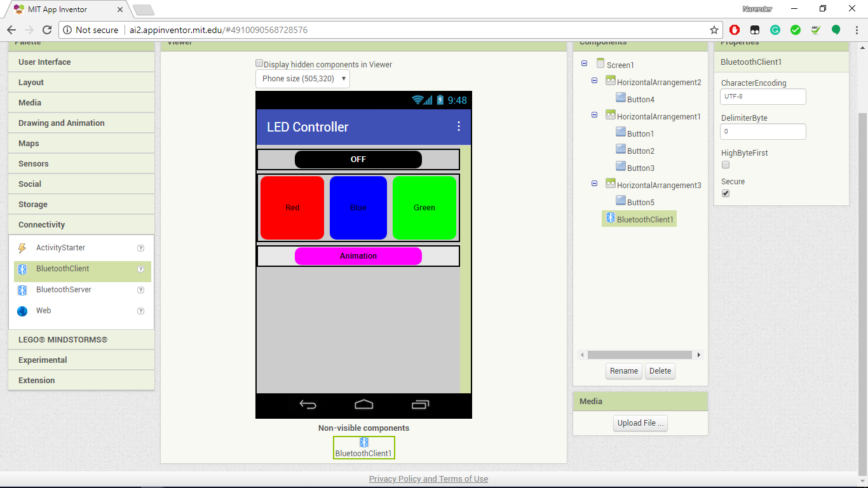This screenshot has height=488, width=868.
Task: Open the Social palette category
Action: 81,184
